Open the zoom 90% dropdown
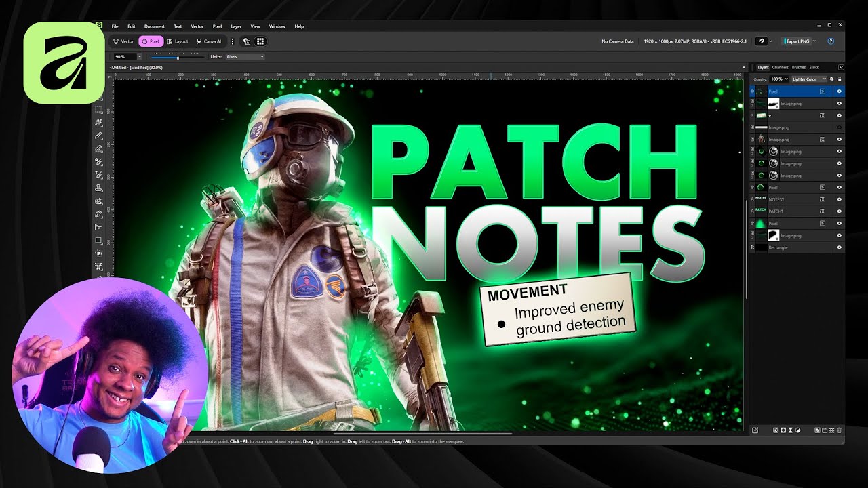The width and height of the screenshot is (868, 488). (139, 57)
